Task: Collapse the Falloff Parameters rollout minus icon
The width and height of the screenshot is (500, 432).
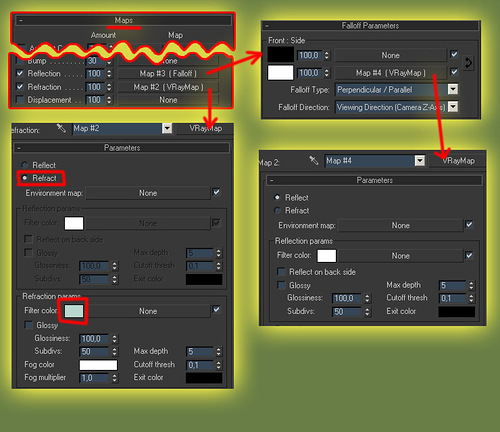Action: pos(267,26)
